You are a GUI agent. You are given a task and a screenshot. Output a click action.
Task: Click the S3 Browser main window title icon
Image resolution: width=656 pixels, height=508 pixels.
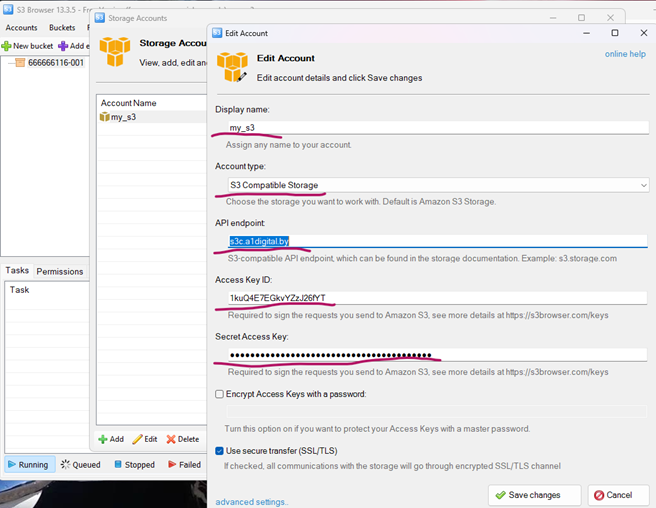8,10
